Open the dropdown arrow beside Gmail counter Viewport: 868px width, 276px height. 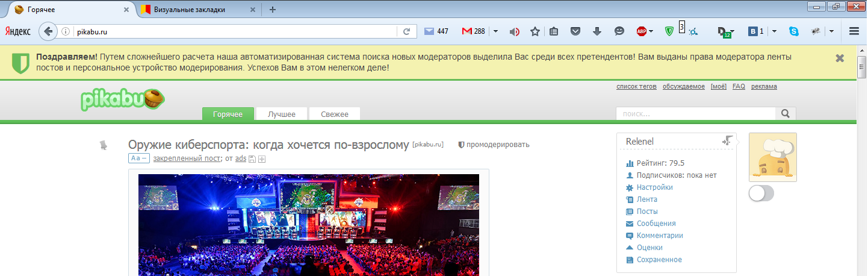[x=495, y=31]
